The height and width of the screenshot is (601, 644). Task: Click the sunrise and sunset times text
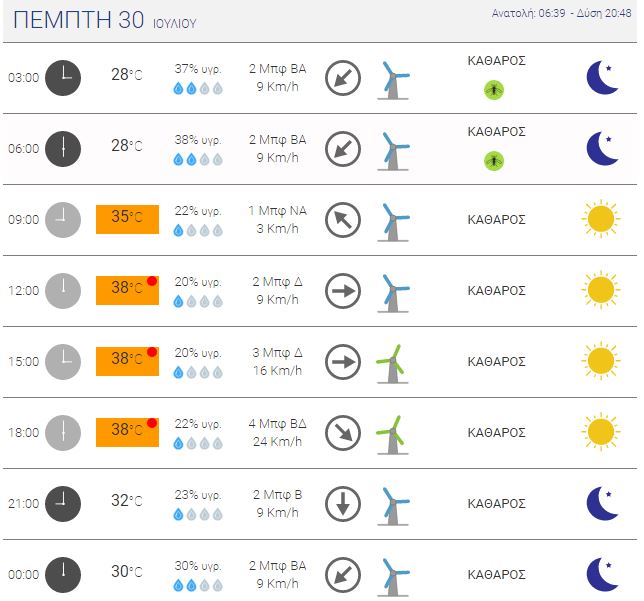click(561, 14)
